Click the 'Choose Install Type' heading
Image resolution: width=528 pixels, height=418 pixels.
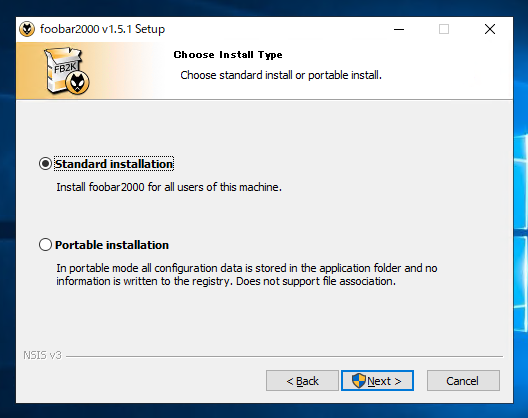[x=228, y=55]
